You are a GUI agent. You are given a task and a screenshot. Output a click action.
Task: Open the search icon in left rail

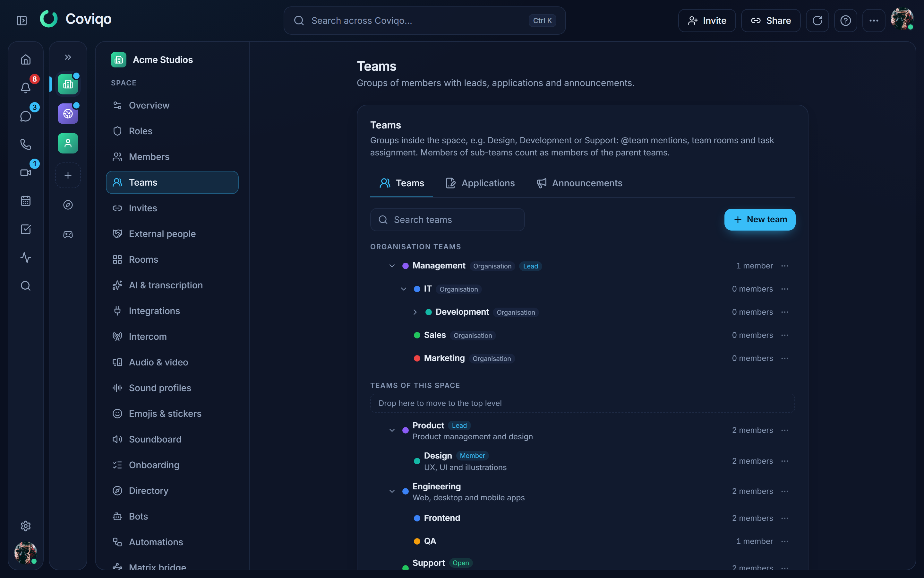pos(26,285)
